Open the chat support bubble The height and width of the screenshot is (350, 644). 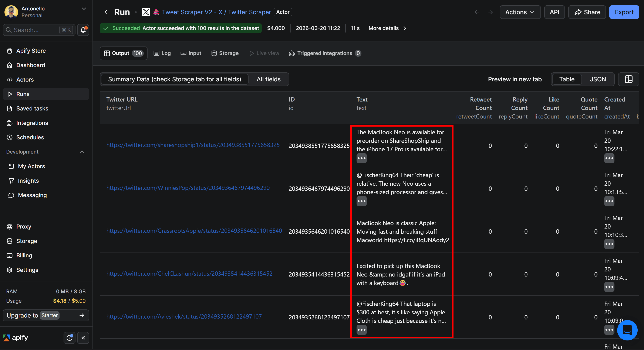click(x=627, y=330)
